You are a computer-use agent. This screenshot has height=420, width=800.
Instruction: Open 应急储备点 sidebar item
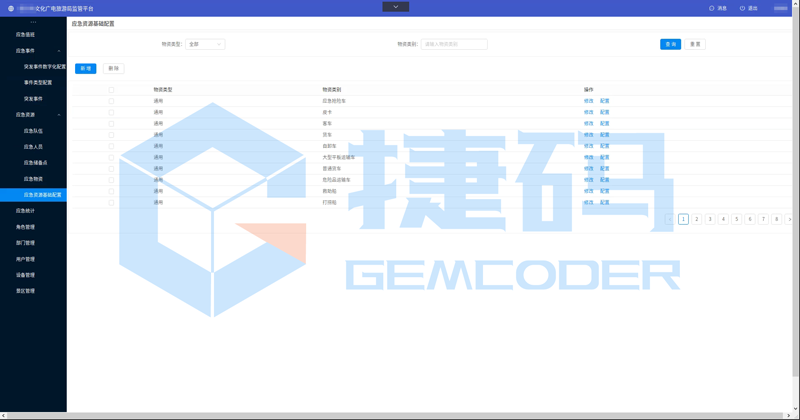click(35, 163)
